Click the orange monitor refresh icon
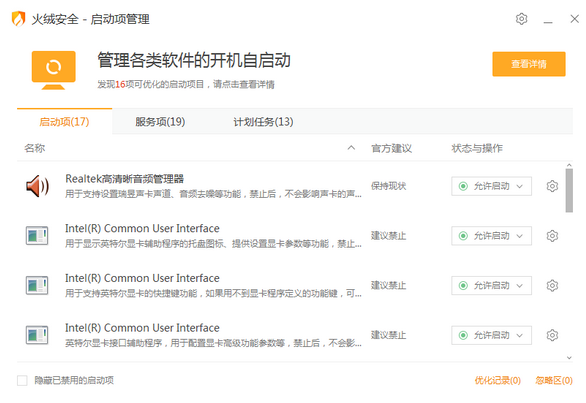The image size is (586, 403). point(53,70)
